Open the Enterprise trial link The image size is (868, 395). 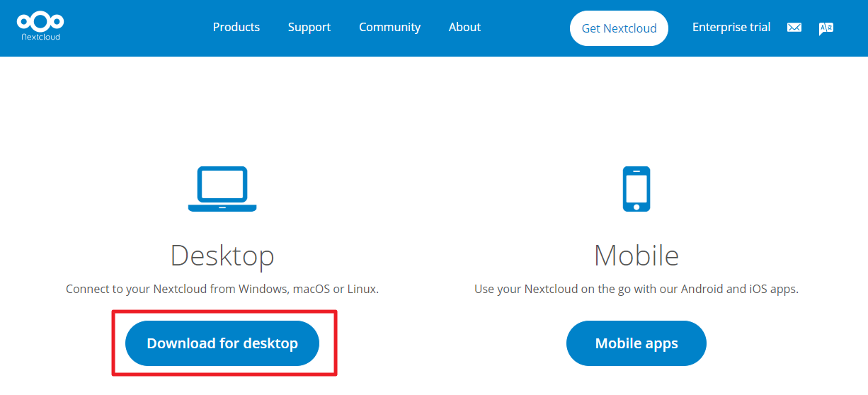(731, 27)
